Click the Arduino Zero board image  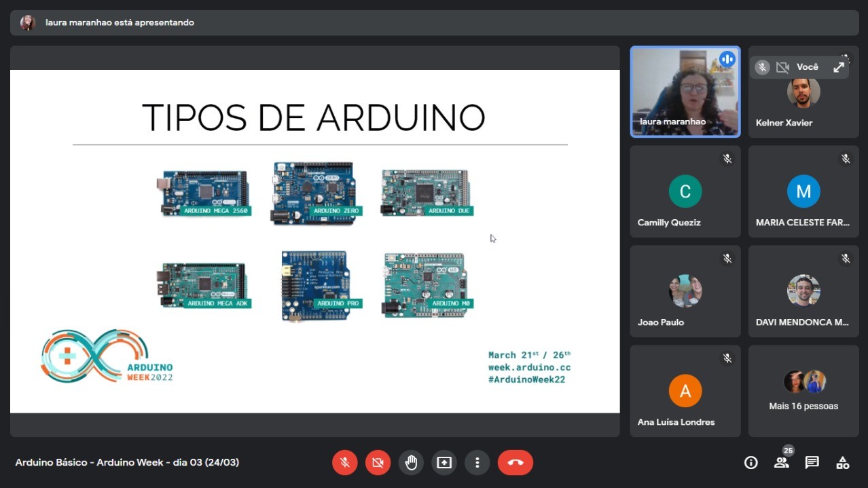(x=315, y=193)
